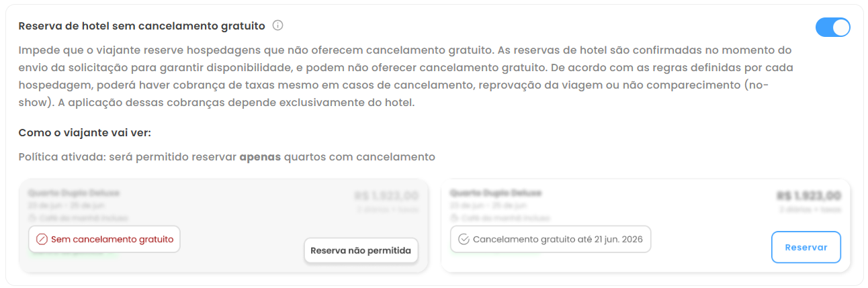Click the red prohibited icon in the left card badge
The width and height of the screenshot is (868, 288).
pos(42,239)
